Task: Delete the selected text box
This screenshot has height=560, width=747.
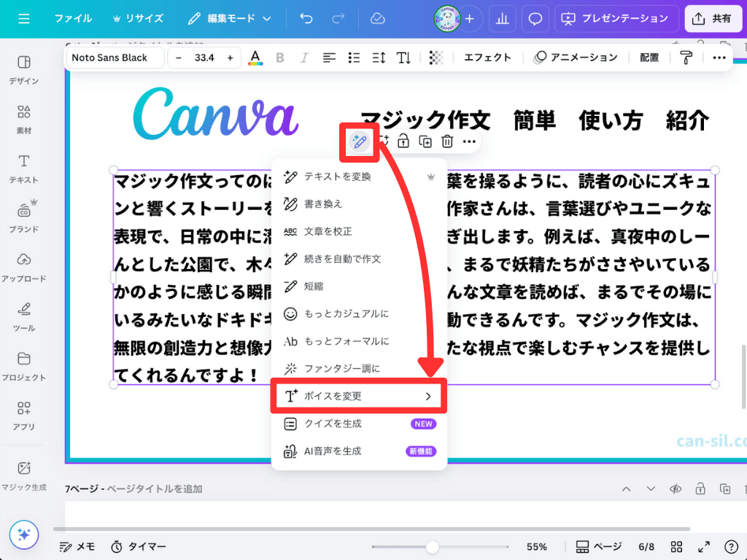Action: (447, 141)
